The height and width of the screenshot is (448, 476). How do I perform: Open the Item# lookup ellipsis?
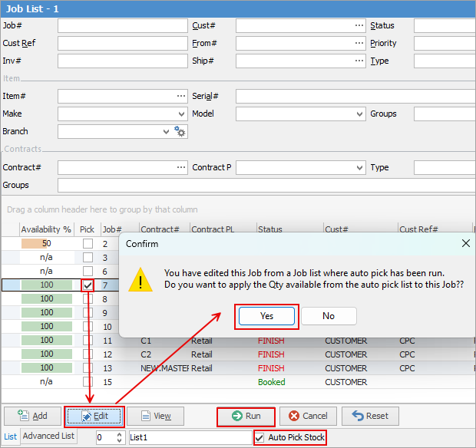click(181, 96)
